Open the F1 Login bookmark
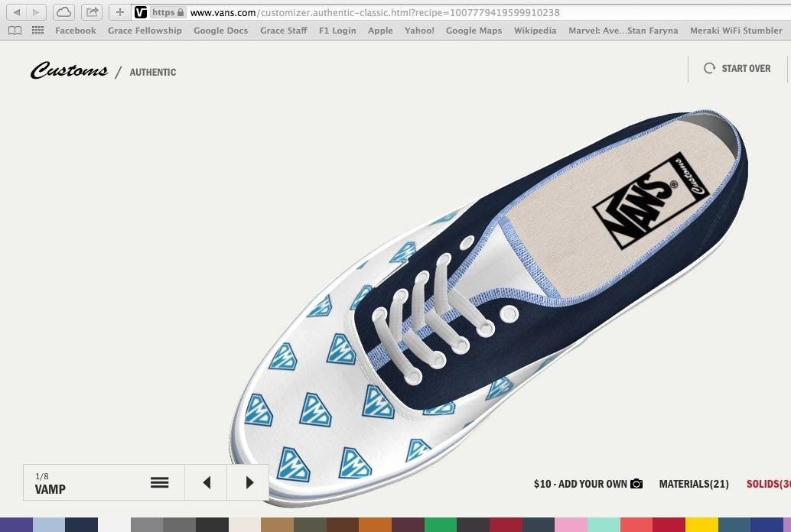This screenshot has width=791, height=532. coord(337,31)
